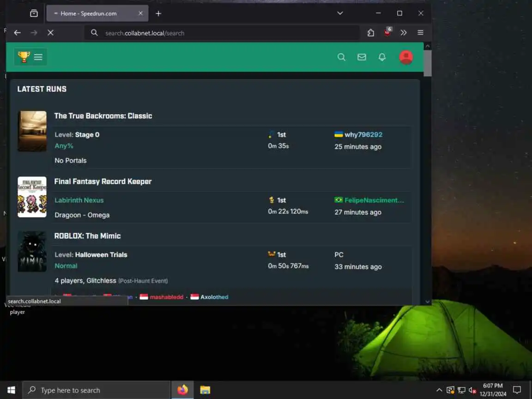Open The True Backrooms cover thumbnail
Screen dimensions: 532x399
[x=32, y=131]
